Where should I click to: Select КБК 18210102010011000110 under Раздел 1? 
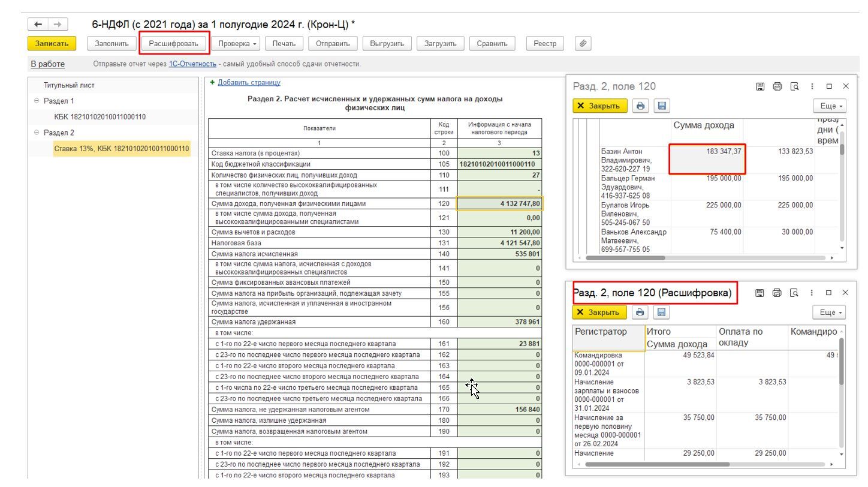point(100,117)
